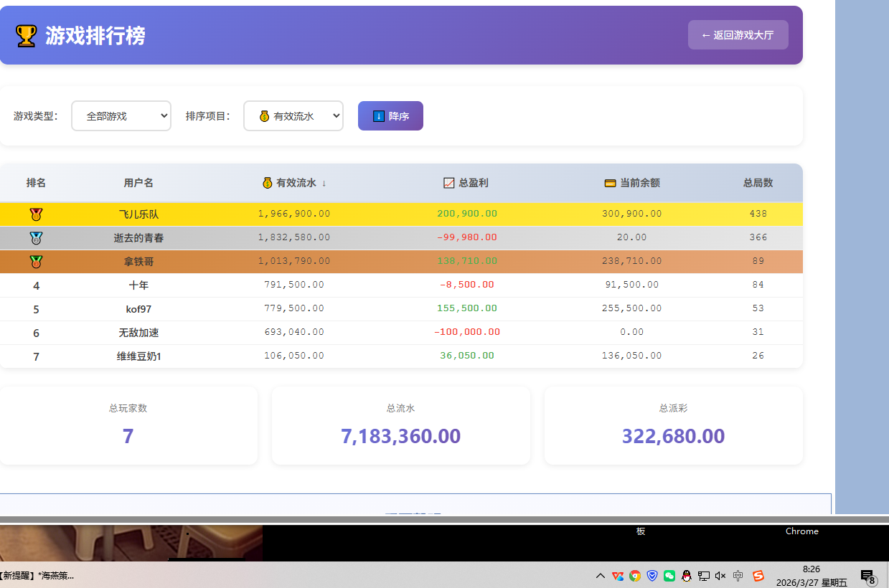Viewport: 889px width, 588px height.
Task: Open the 游戏类型 dropdown showing 全部游戏
Action: click(121, 116)
